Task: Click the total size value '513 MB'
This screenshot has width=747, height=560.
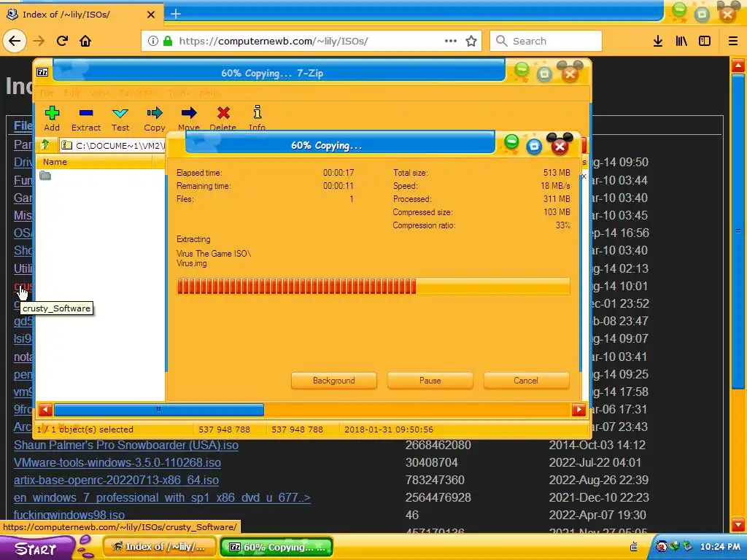Action: pos(557,173)
